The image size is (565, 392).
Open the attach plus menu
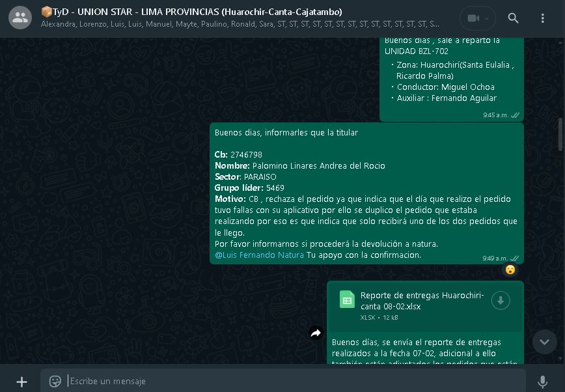(x=21, y=382)
